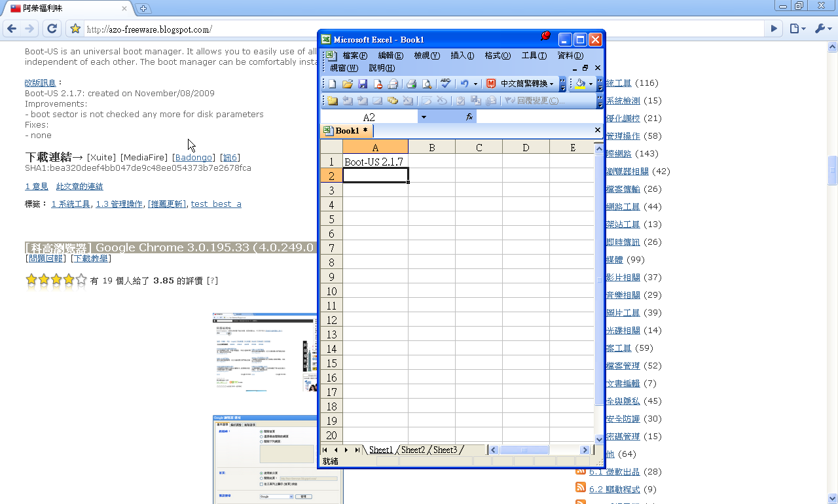Click the web page vertical scrollbar thumb
Screen dimensions: 838x504
[832, 171]
